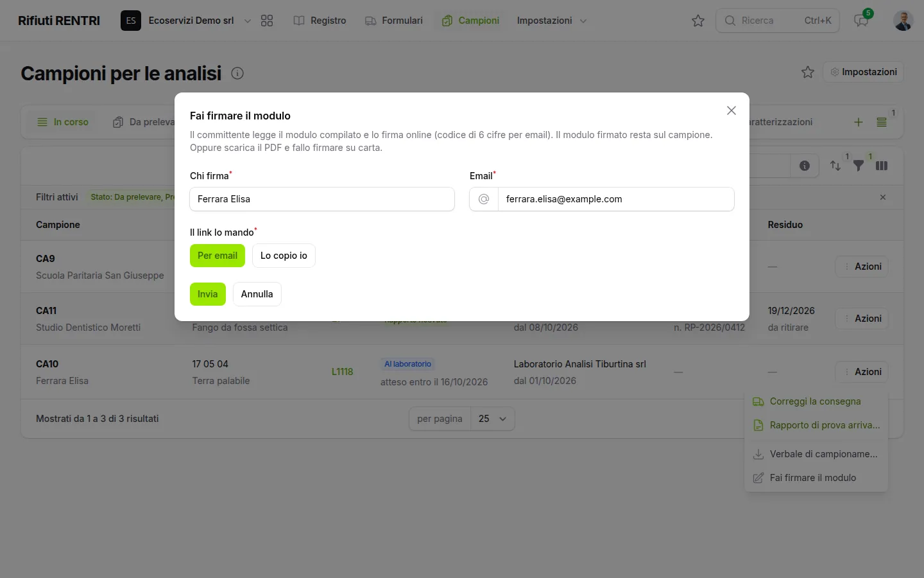
Task: Open Azioni for sample CA10
Action: coord(862,372)
